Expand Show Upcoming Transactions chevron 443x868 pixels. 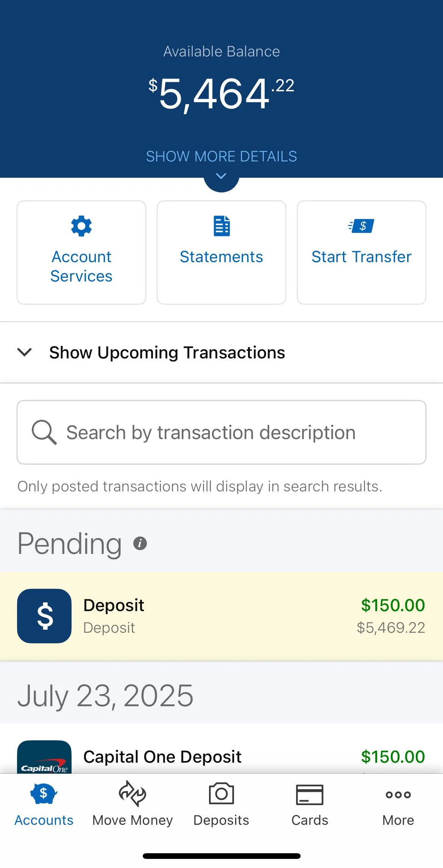pos(25,352)
